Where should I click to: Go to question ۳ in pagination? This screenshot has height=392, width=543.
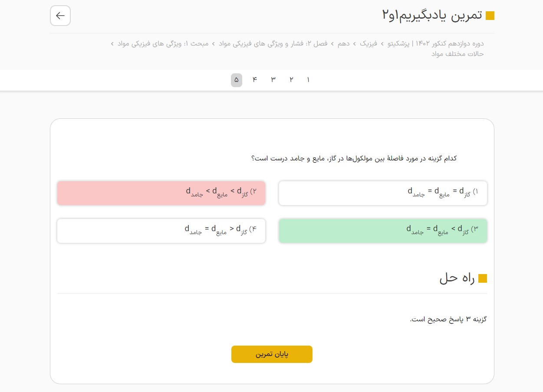pyautogui.click(x=273, y=80)
